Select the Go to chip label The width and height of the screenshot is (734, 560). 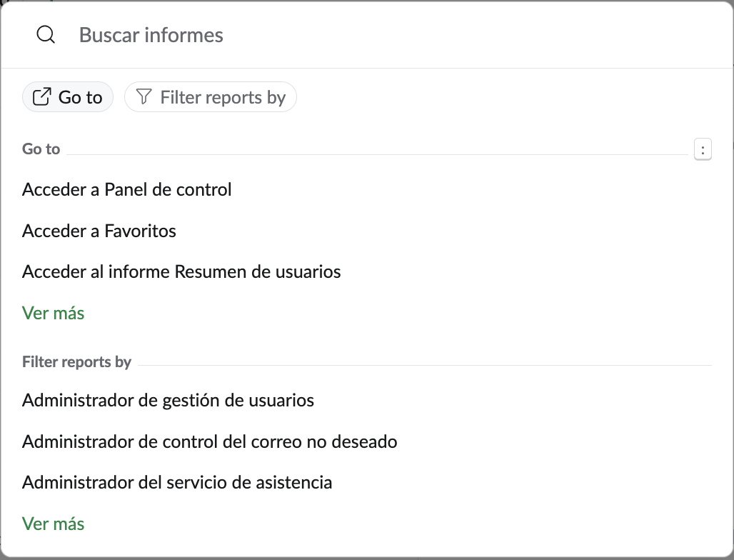coord(80,97)
